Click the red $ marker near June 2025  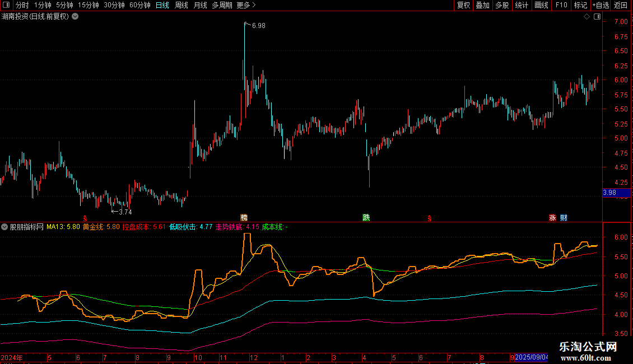(430, 218)
